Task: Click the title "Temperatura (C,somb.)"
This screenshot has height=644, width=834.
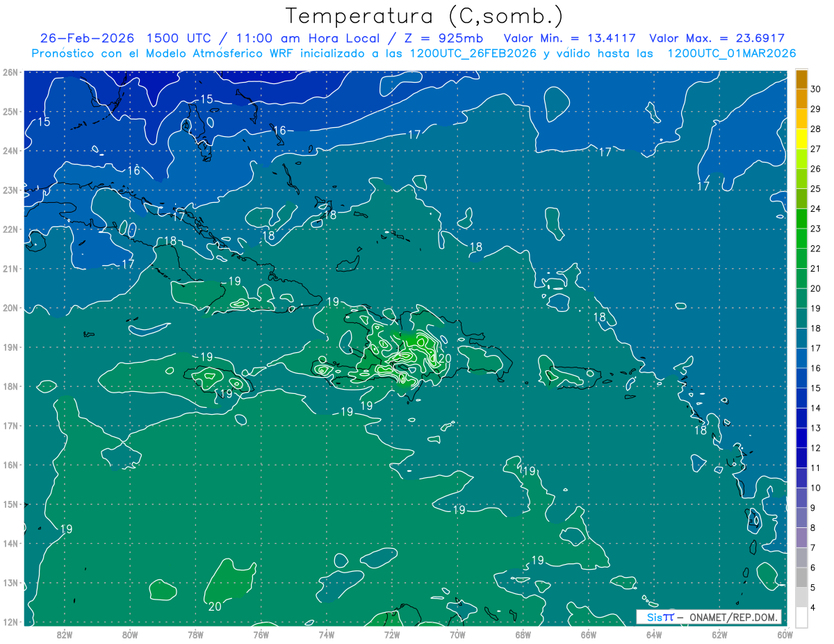Action: point(425,16)
